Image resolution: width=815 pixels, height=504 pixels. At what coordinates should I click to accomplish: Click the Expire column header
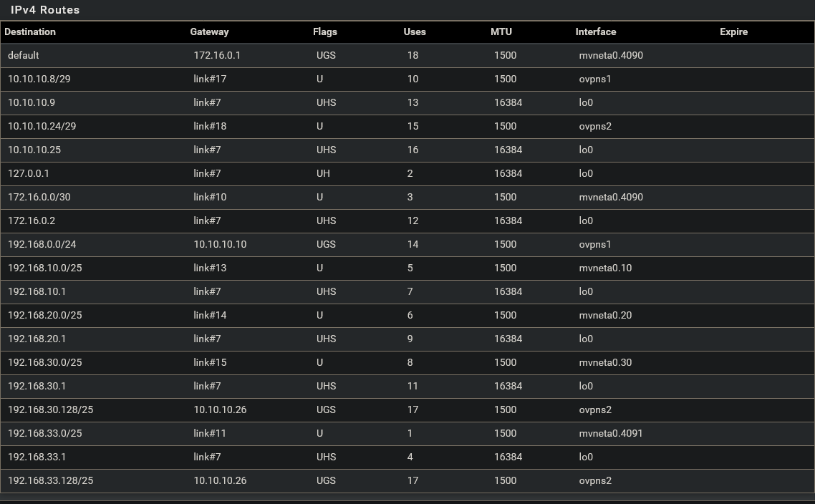[x=733, y=31]
